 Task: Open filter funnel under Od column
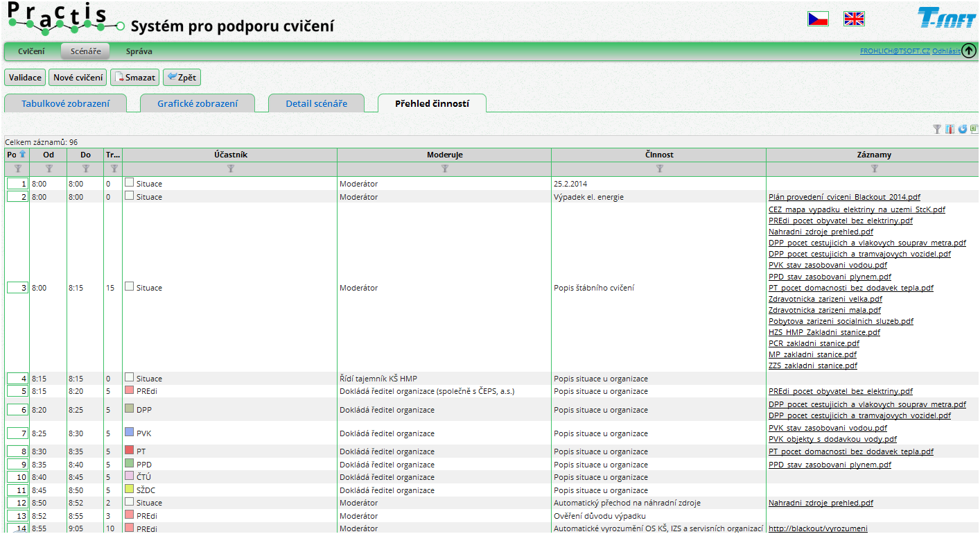coord(49,169)
